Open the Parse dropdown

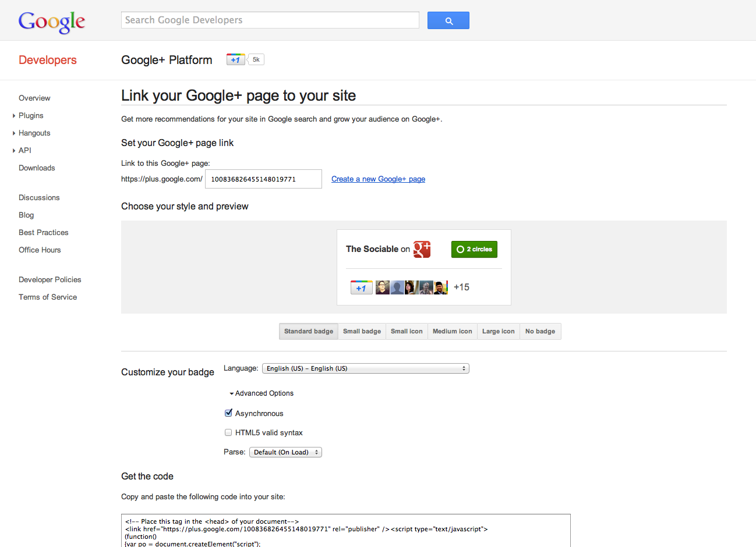[285, 452]
